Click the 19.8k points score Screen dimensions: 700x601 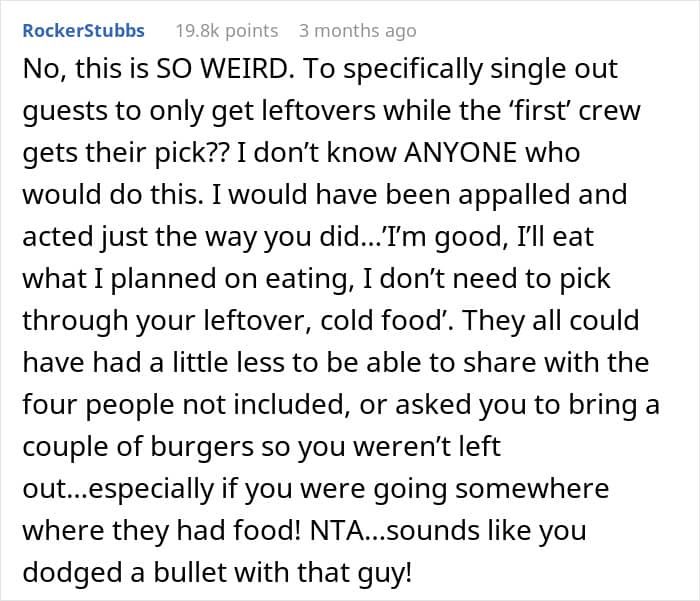point(226,31)
